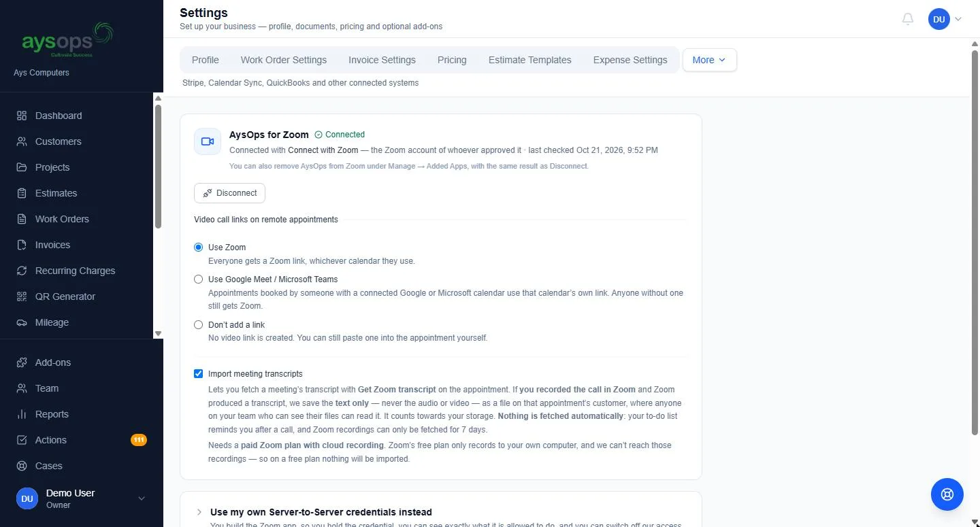Open the Reports bar chart icon
Viewport: 980px width, 527px height.
[x=22, y=414]
